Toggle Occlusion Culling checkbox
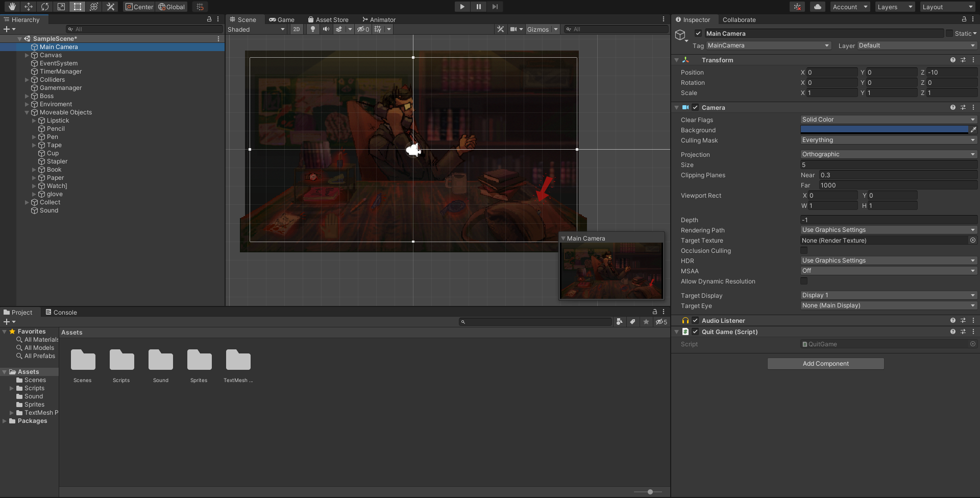 804,250
